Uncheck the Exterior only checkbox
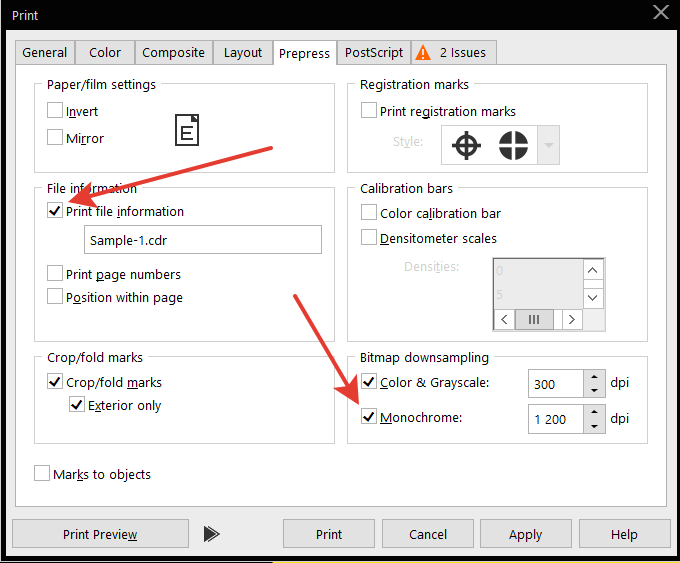680x563 pixels. coord(77,405)
